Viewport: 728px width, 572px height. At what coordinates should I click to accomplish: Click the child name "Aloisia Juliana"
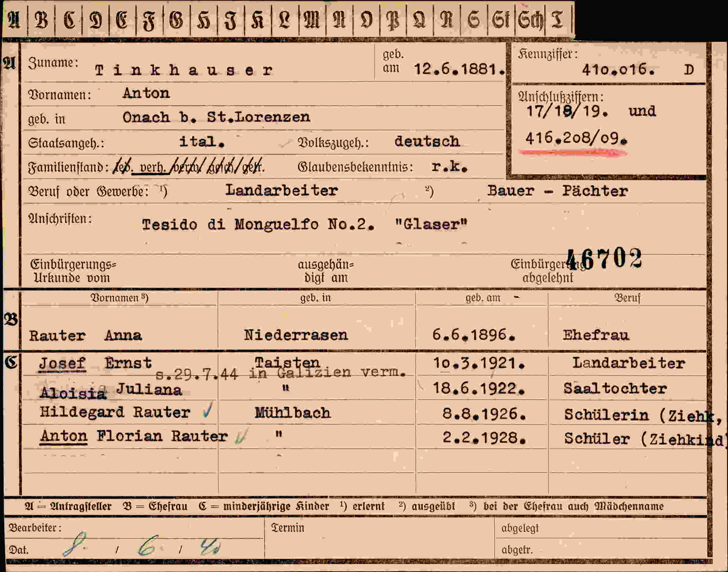(x=111, y=391)
